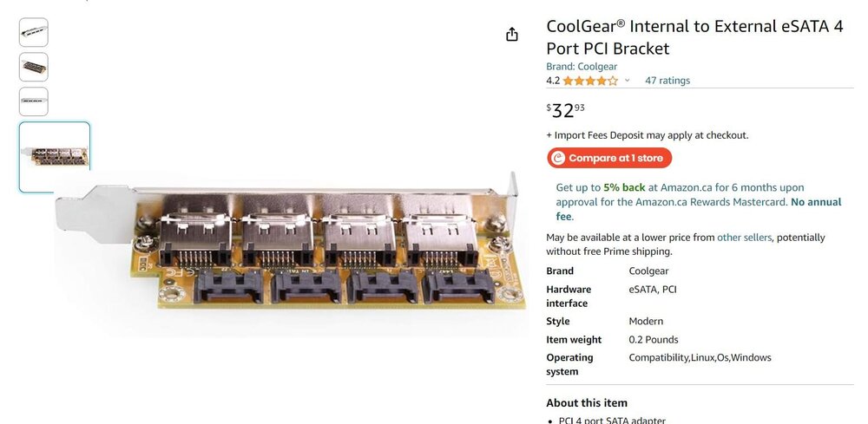Open the star rating dropdown chevron
Screen dimensions: 868x424
628,81
